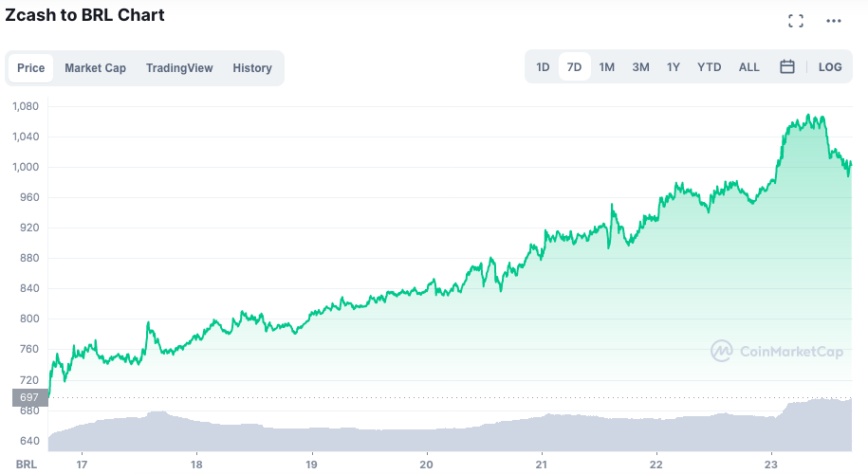
Task: Click the date 21 on x-axis
Action: click(x=542, y=465)
